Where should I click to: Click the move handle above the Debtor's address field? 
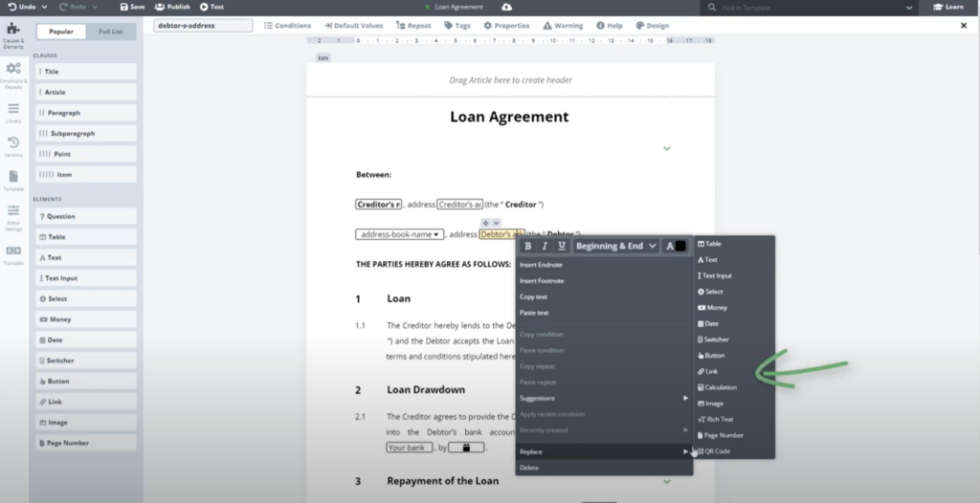(x=485, y=223)
